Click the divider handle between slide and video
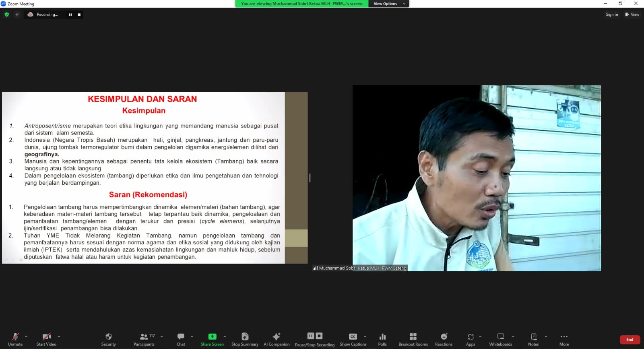Image resolution: width=644 pixels, height=349 pixels. 310,178
